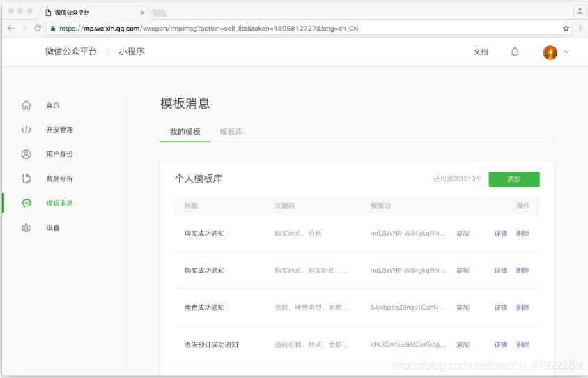This screenshot has height=378, width=588.
Task: Click the 微信公众平台 logo text
Action: (x=71, y=52)
